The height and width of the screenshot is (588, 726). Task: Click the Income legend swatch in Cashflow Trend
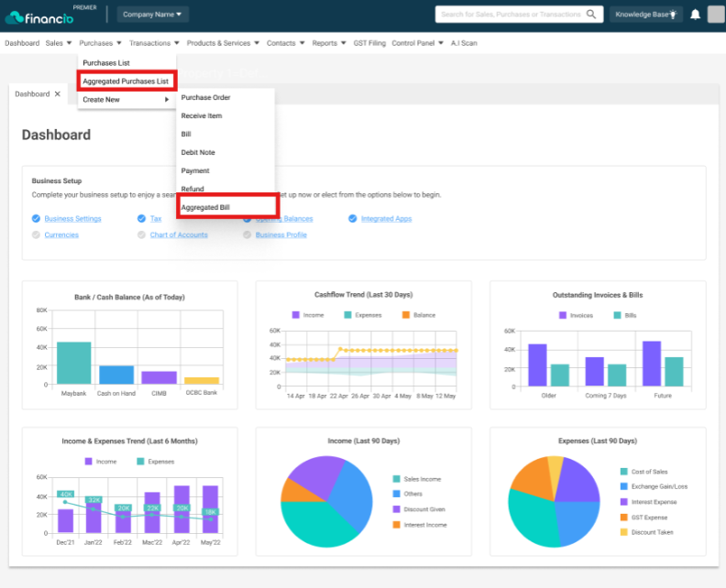(x=296, y=315)
